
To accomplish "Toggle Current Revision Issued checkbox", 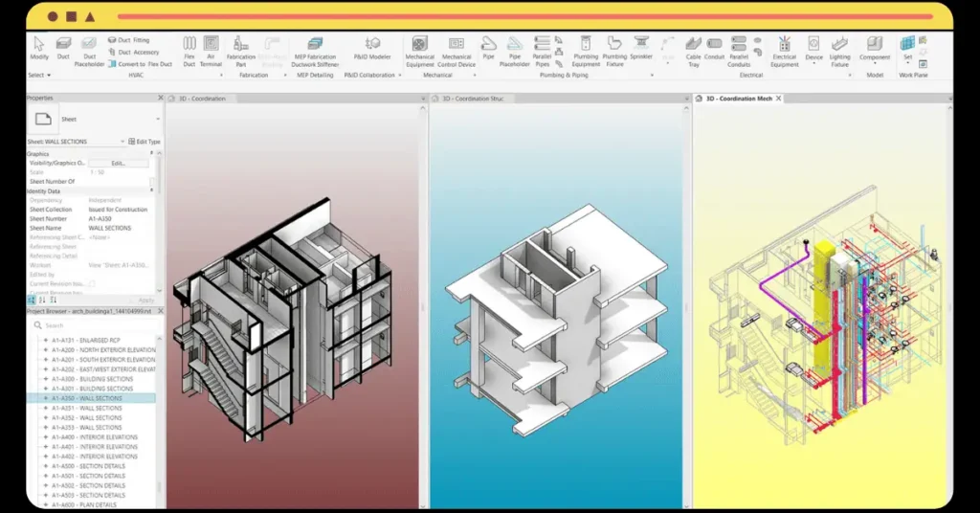I will [x=92, y=283].
